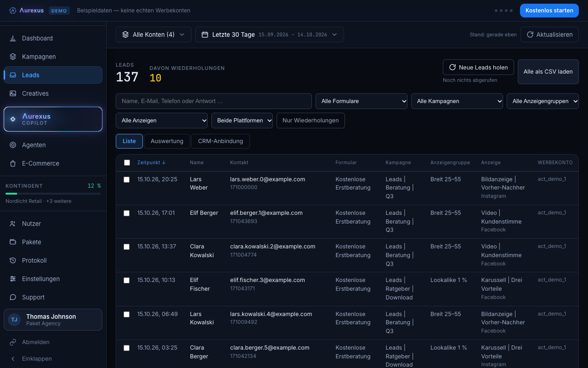Click the Creatives image icon
Screen dimensions: 588x368
[13, 93]
